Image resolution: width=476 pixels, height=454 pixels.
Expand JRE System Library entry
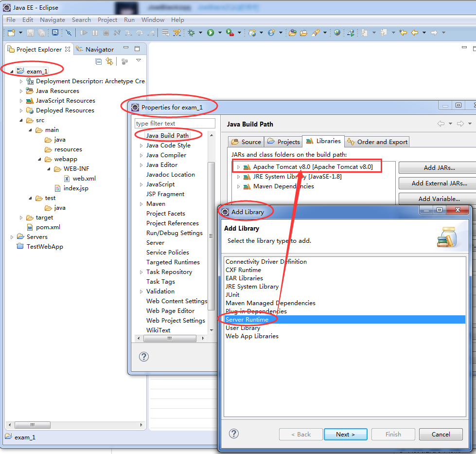238,177
